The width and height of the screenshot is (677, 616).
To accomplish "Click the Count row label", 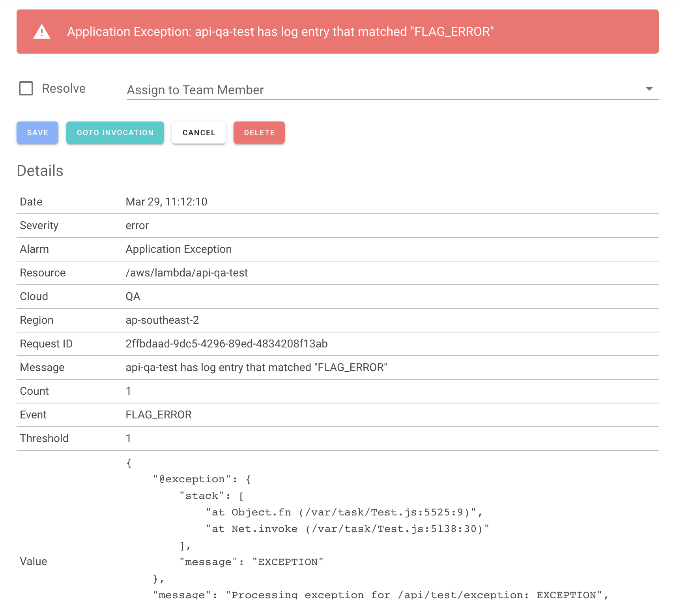I will (34, 391).
